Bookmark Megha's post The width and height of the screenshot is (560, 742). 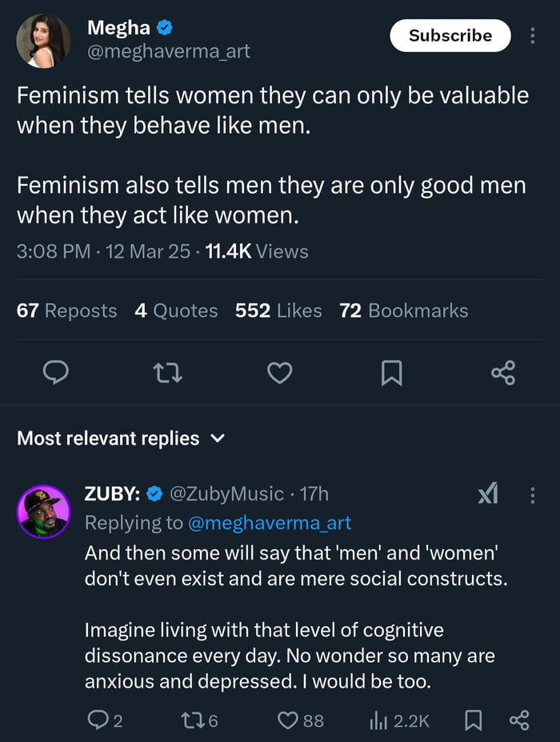coord(391,373)
